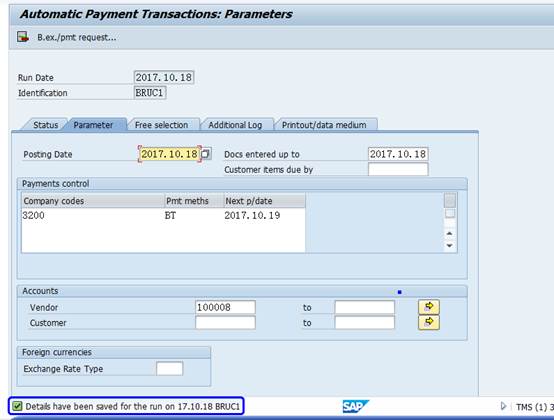This screenshot has height=420, width=554.
Task: Go to Printout/data medium tab
Action: [324, 125]
